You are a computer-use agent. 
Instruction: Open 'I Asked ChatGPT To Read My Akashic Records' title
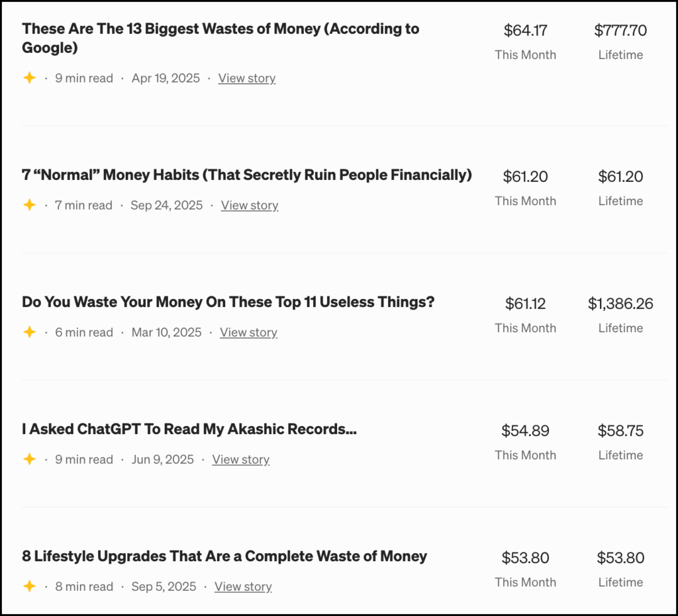coord(189,429)
